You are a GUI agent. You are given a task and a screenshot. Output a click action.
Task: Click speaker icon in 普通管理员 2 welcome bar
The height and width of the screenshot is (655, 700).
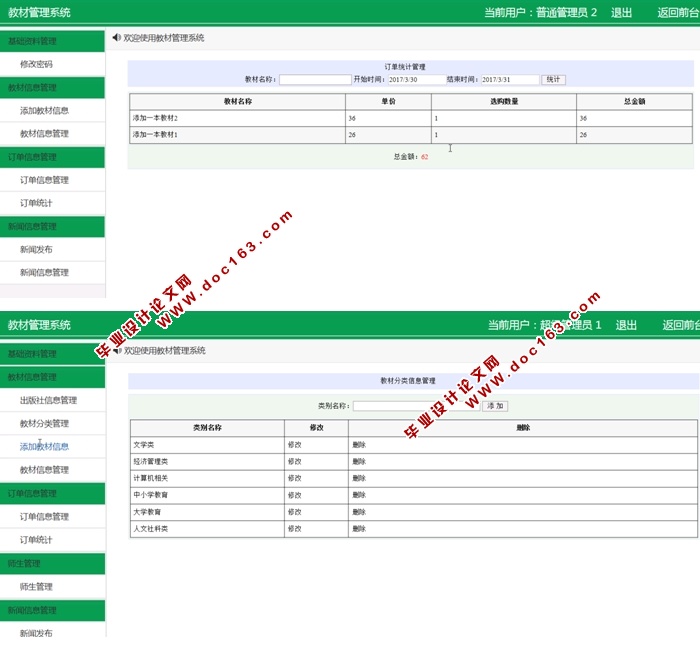[117, 38]
